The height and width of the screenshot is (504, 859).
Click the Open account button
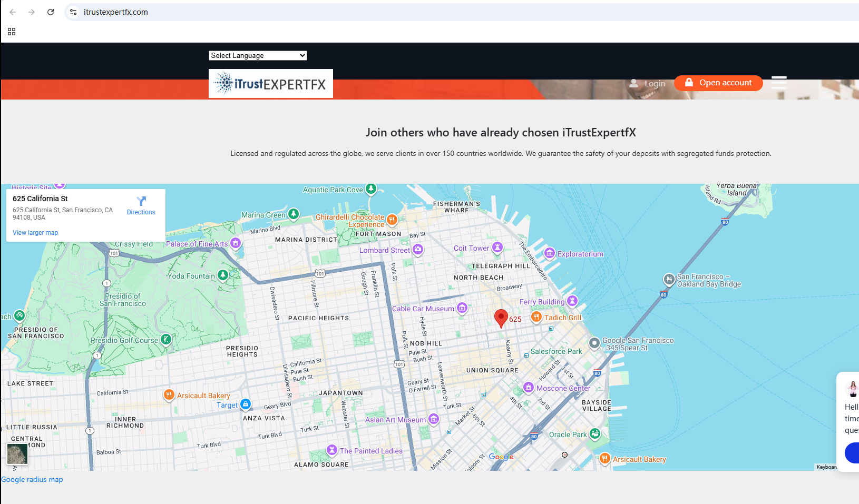[x=718, y=83]
